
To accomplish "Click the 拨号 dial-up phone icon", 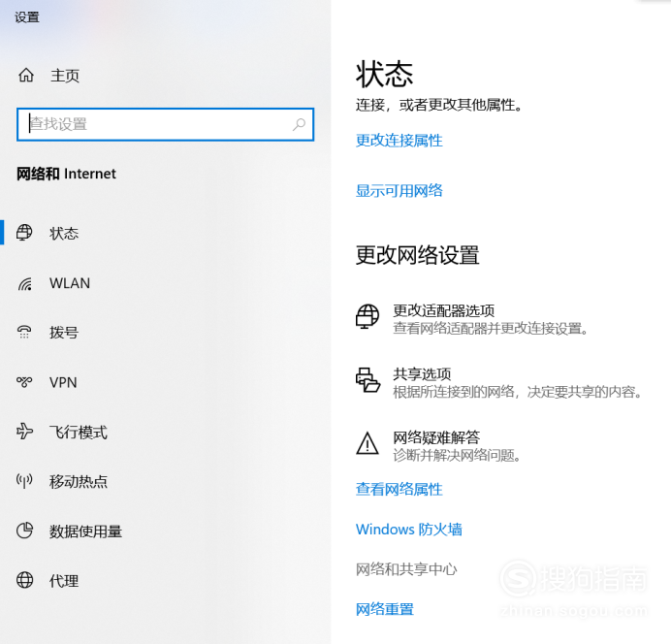I will click(x=24, y=332).
